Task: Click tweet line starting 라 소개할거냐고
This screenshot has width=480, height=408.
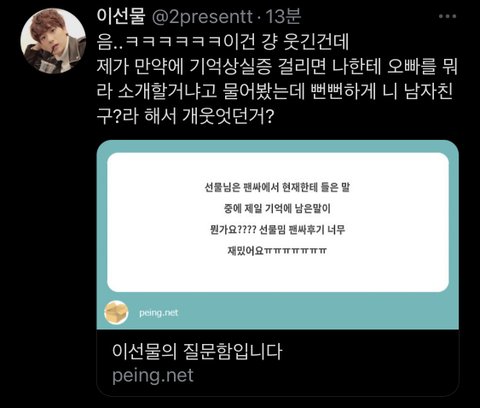Action: pos(275,91)
